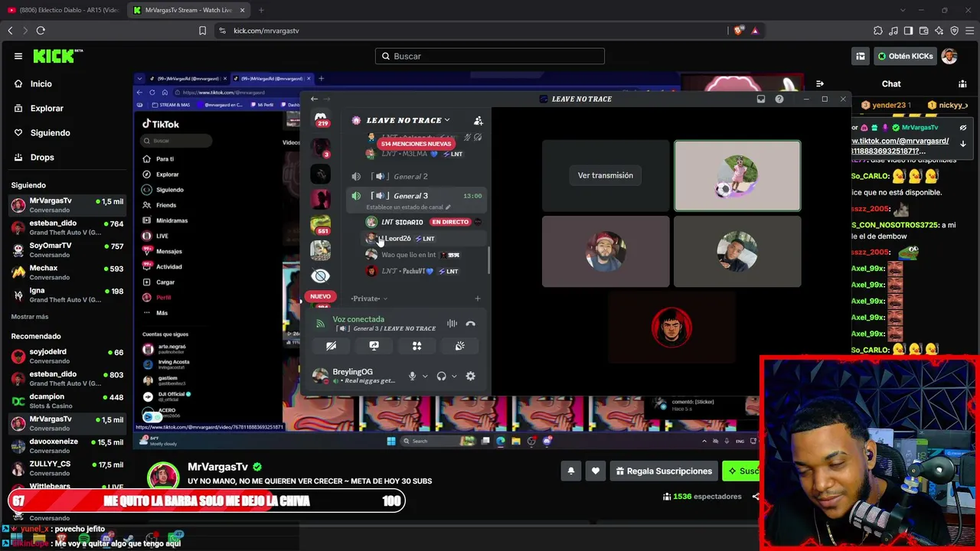Open the tiktok.com link in pinned chat
980x551 pixels.
(900, 145)
